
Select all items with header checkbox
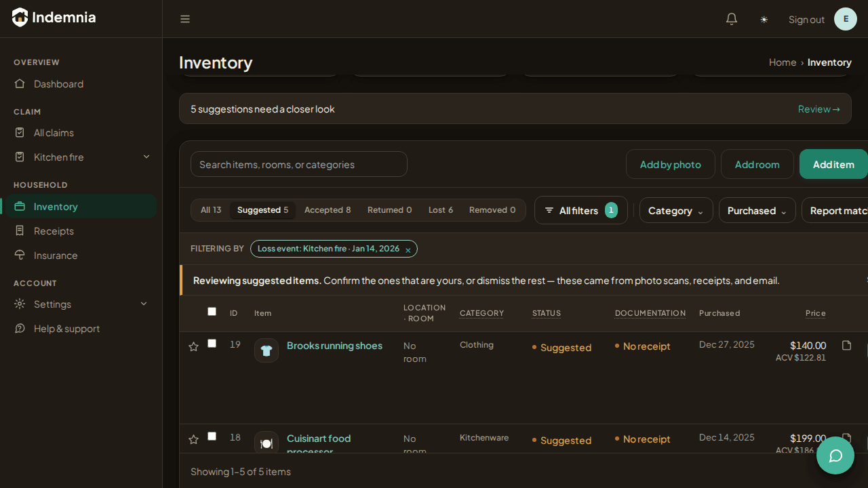pos(212,312)
